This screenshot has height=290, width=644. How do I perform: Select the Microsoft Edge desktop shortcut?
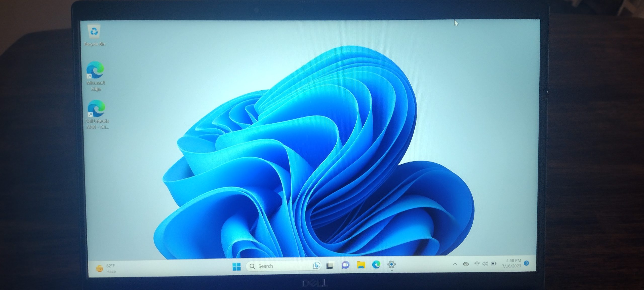[96, 76]
